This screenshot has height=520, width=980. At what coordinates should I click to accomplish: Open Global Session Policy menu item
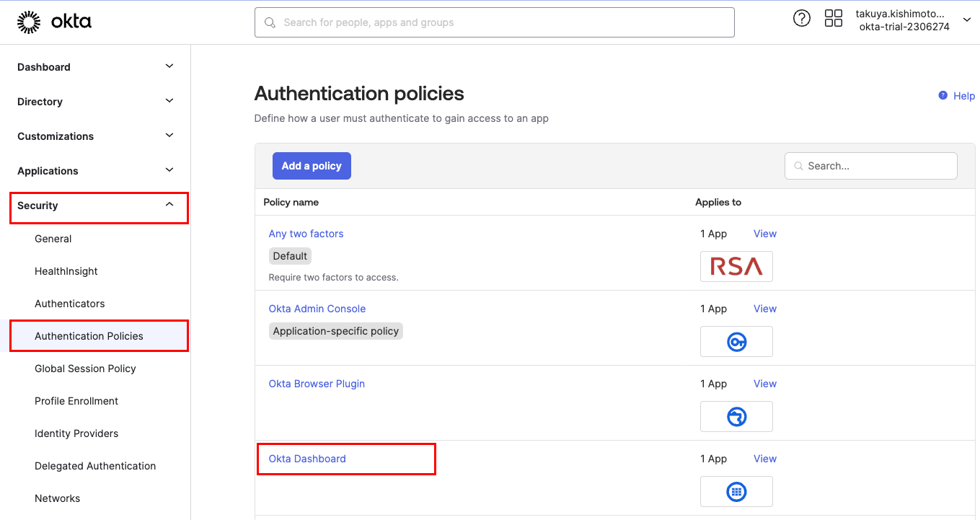pos(85,369)
